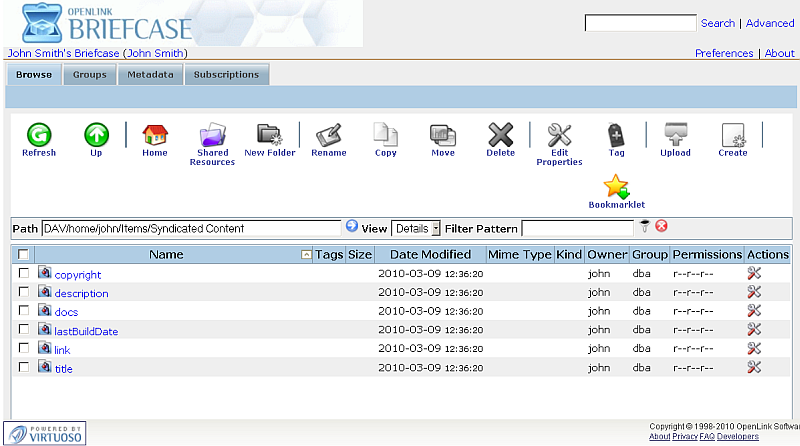This screenshot has width=800, height=446.
Task: Click the Bookmarklet star icon
Action: tap(617, 187)
